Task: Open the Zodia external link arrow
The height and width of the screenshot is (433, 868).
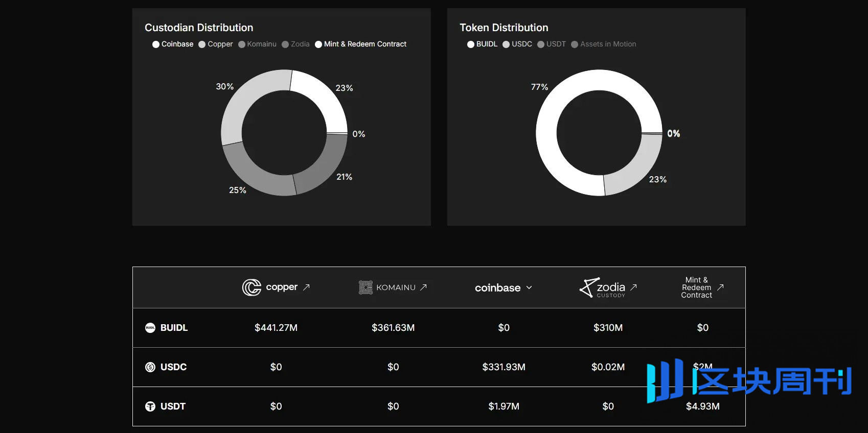Action: coord(633,287)
